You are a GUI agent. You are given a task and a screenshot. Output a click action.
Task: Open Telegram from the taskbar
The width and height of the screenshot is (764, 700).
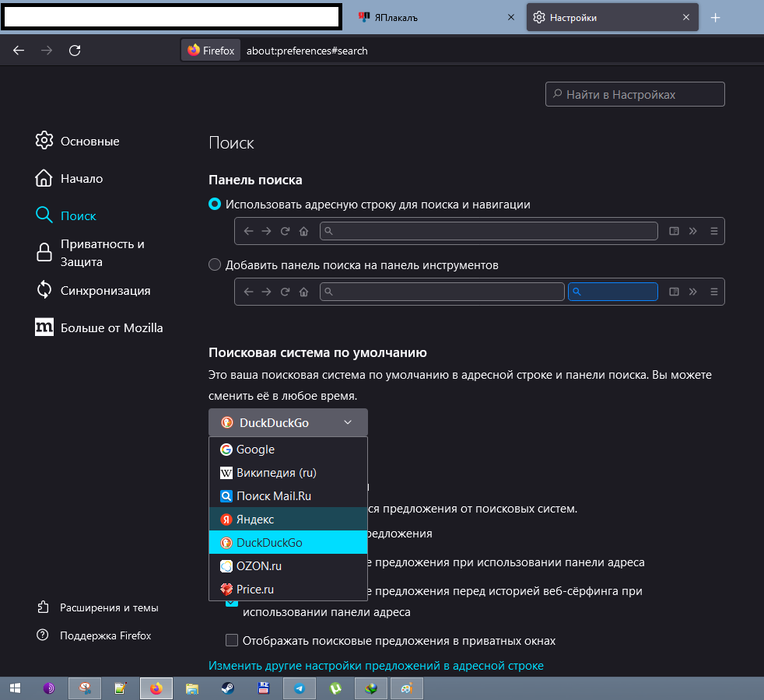click(x=300, y=688)
